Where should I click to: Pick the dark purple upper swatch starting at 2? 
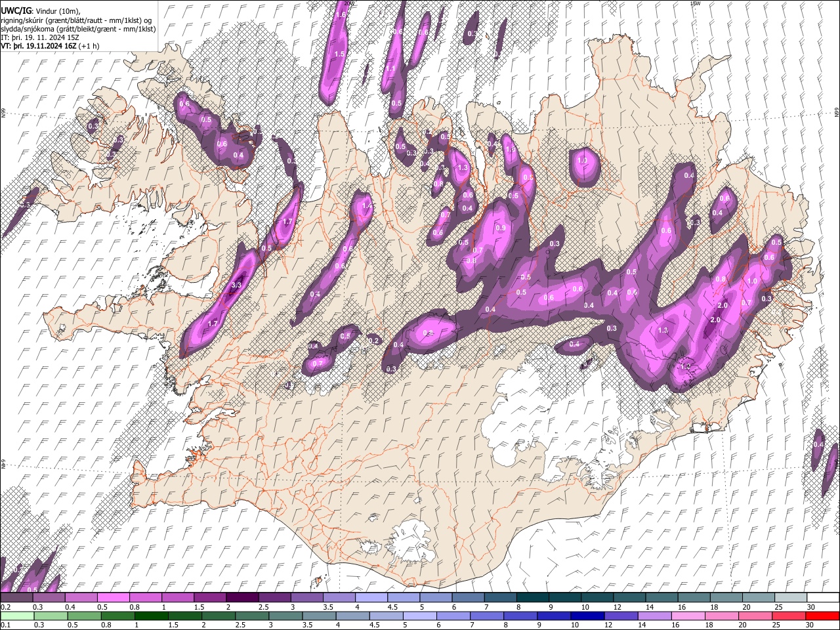point(242,598)
